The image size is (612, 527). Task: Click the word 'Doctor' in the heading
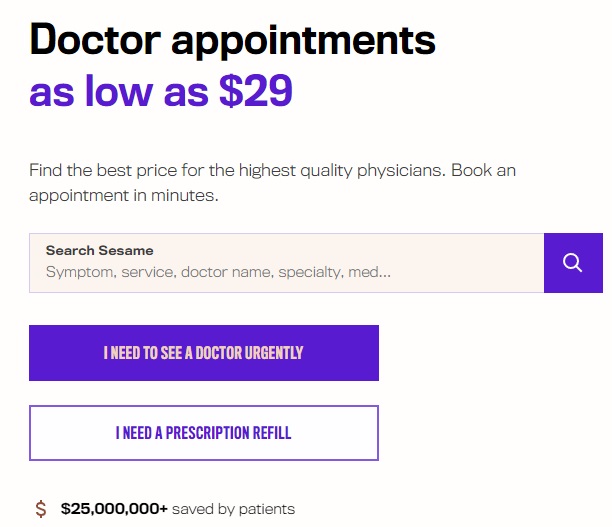(95, 39)
